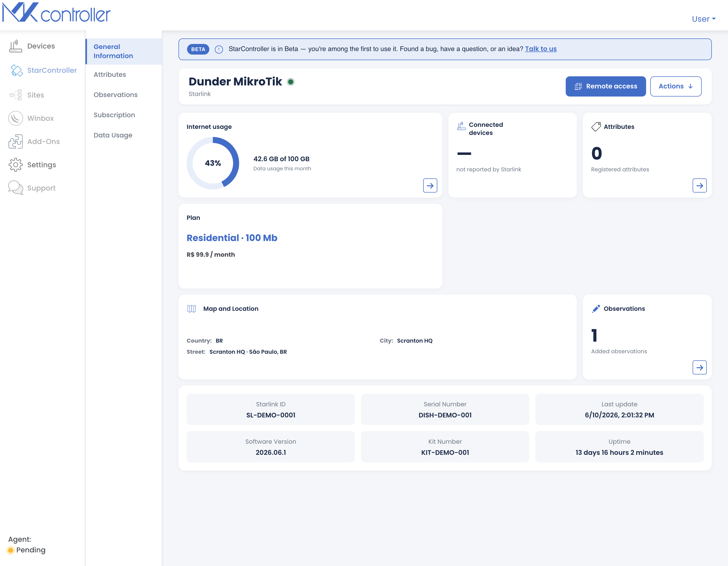728x566 pixels.
Task: Click Residential · 100 Mb plan title
Action: point(232,238)
